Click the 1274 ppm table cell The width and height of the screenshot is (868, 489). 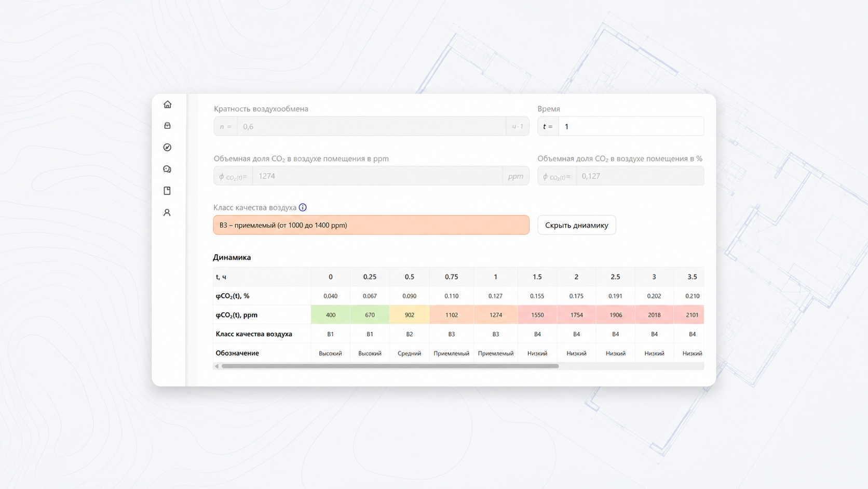(x=495, y=315)
